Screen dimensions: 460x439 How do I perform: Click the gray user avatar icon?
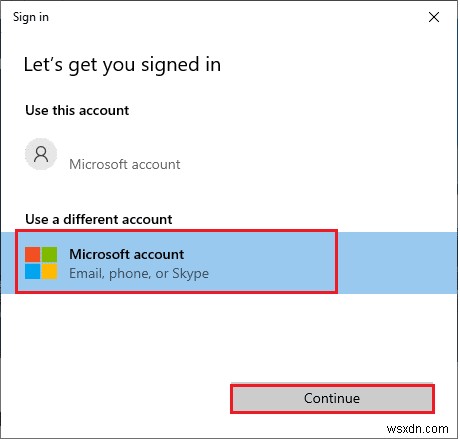click(x=41, y=154)
